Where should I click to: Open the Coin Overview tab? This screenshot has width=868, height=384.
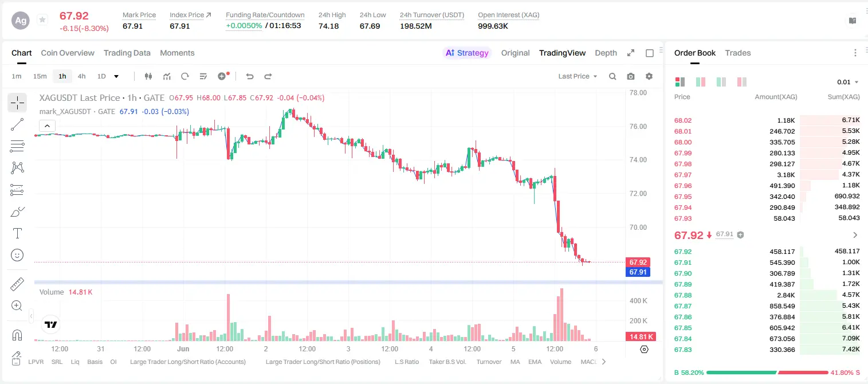68,53
